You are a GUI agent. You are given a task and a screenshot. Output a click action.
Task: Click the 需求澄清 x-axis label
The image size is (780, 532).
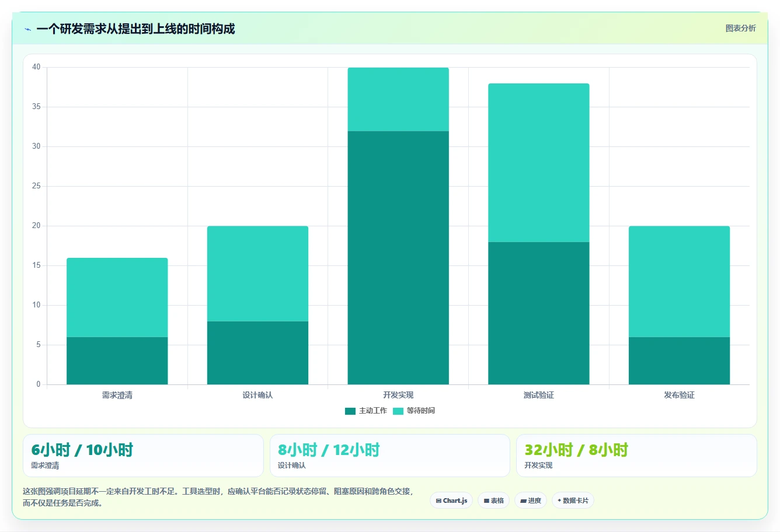117,395
